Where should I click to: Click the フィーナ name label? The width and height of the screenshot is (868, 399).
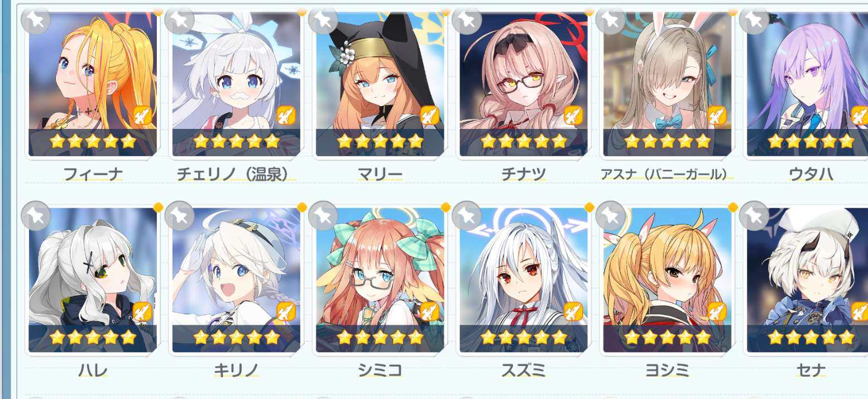[x=93, y=175]
